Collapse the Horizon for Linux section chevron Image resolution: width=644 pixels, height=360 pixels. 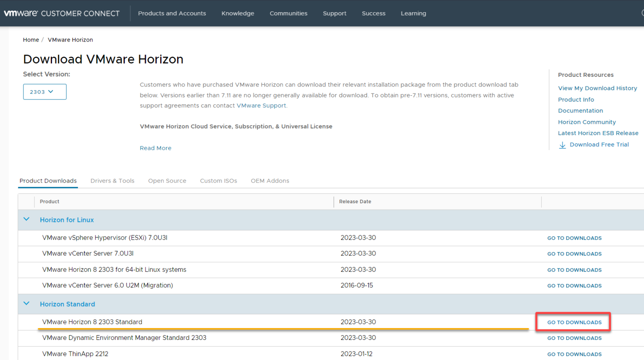point(26,219)
